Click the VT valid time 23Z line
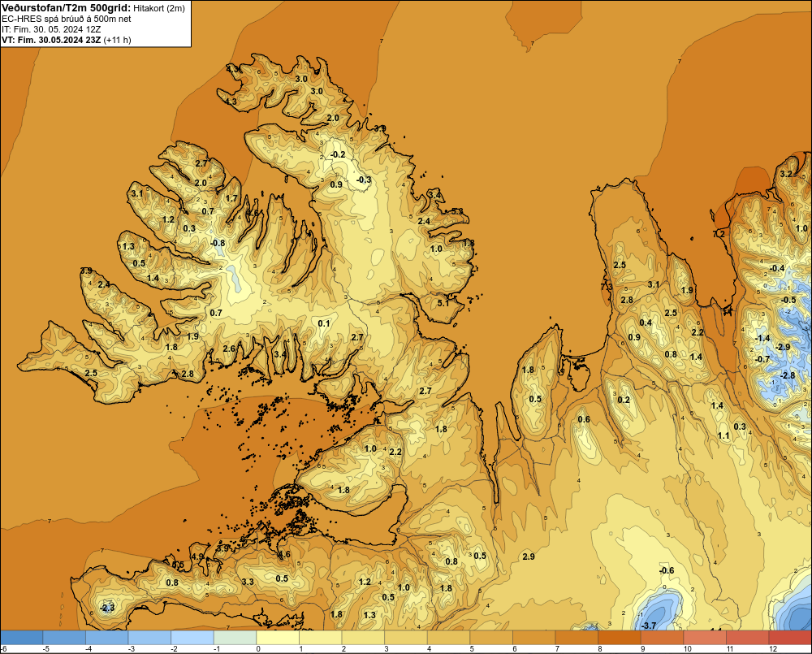 click(x=52, y=40)
